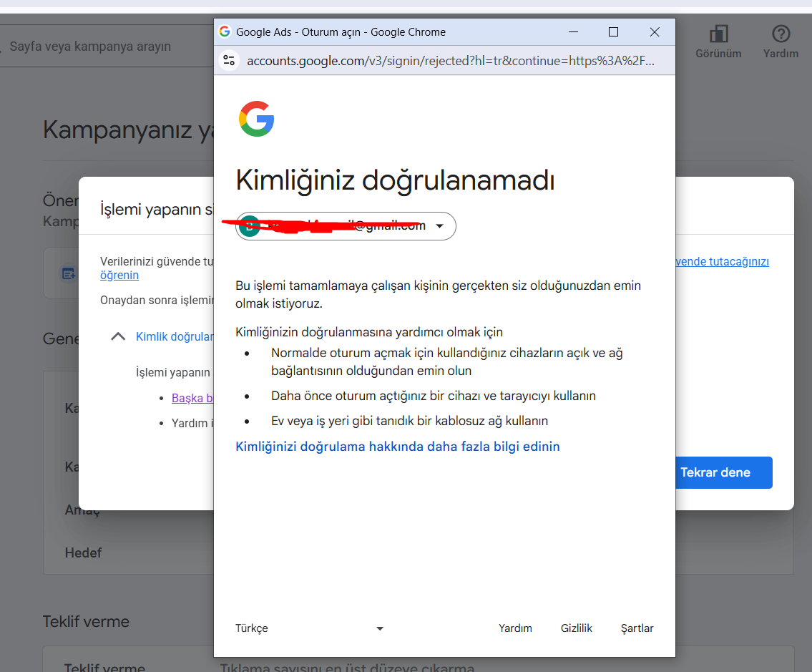Click the 'Başka b...' link in background dialog
The image size is (812, 672).
[192, 398]
